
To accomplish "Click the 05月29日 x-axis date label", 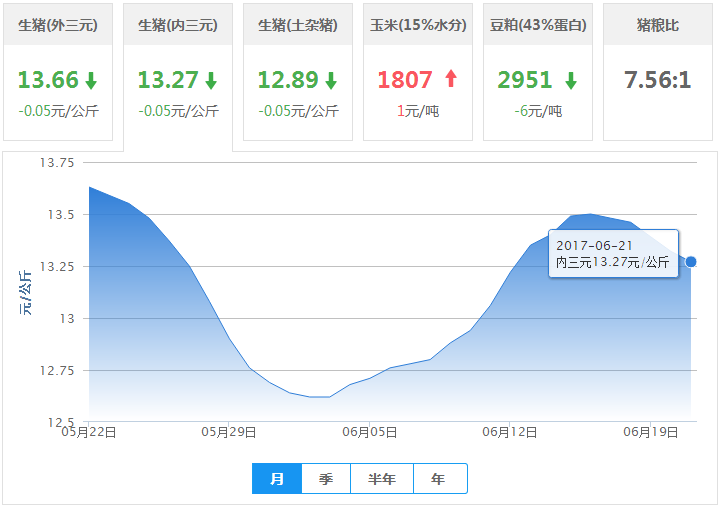I will pyautogui.click(x=229, y=433).
